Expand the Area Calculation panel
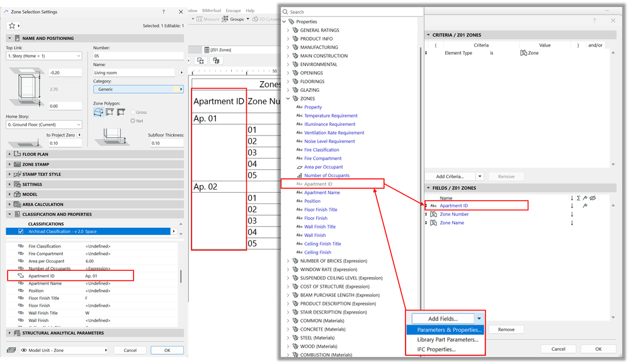Viewport: 629px width, 364px height. click(9, 204)
